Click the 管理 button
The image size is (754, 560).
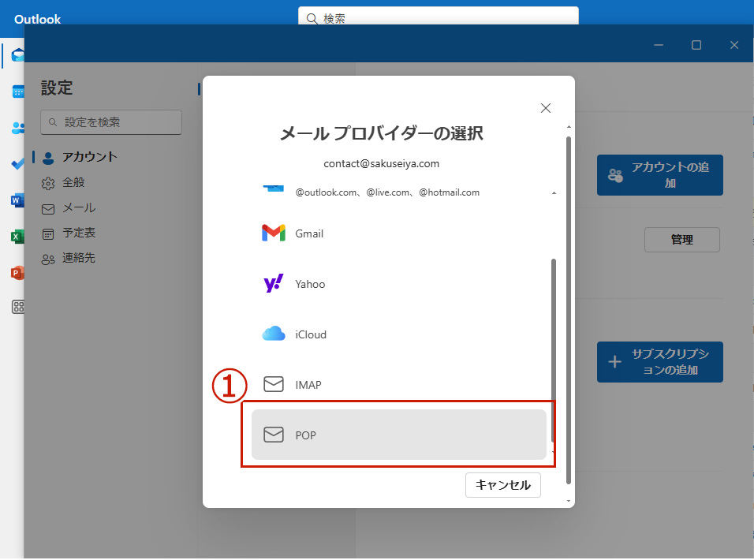682,240
